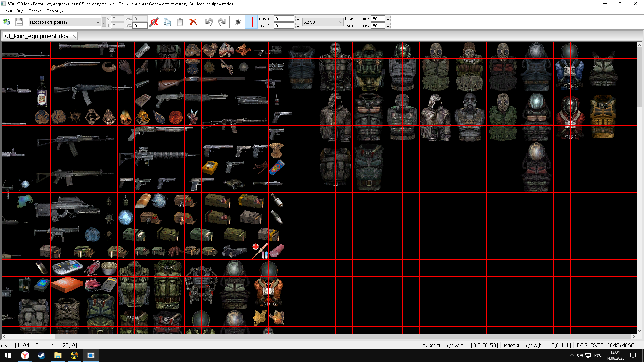644x362 pixels.
Task: Decrease нач.Y with spinner down arrow
Action: point(298,27)
